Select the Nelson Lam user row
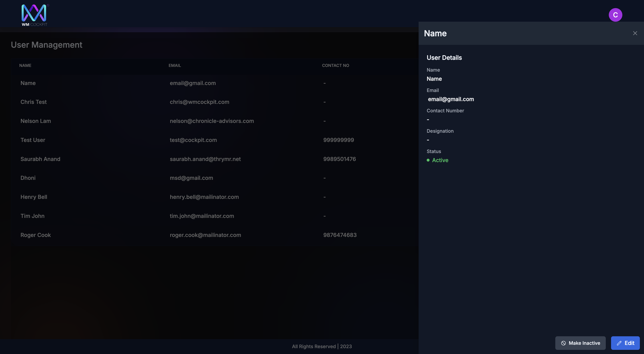Image resolution: width=644 pixels, height=354 pixels. 214,121
